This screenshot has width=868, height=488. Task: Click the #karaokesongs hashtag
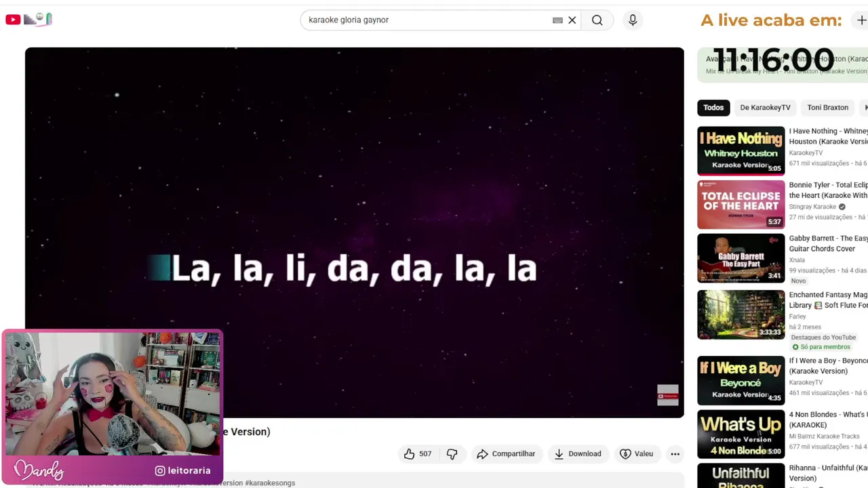click(270, 483)
